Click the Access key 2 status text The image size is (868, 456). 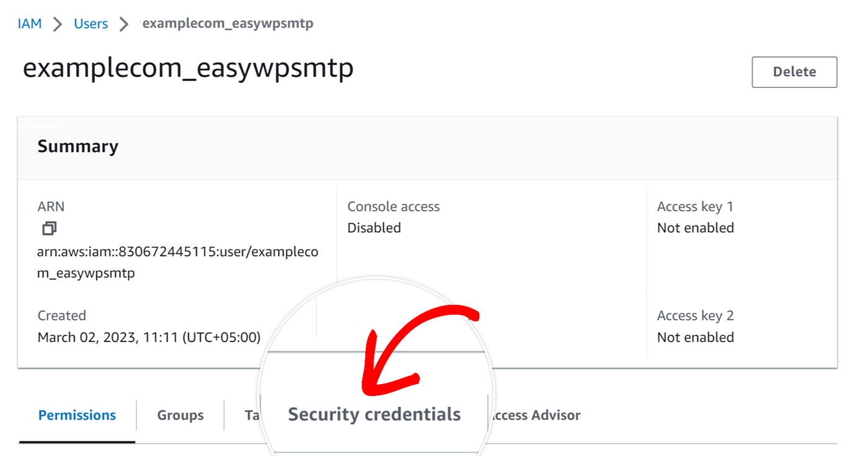pos(695,337)
